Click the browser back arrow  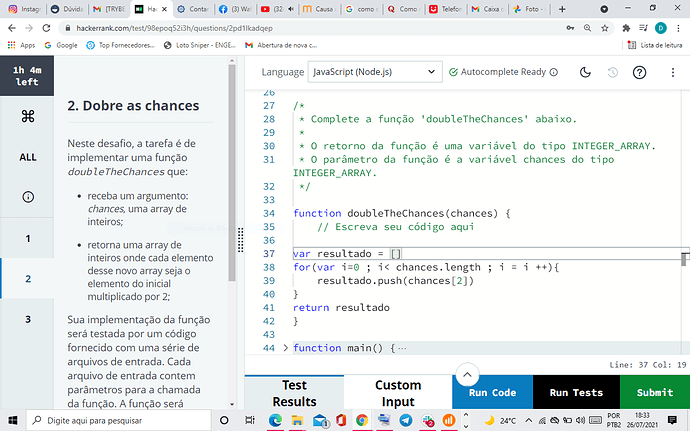click(x=12, y=28)
